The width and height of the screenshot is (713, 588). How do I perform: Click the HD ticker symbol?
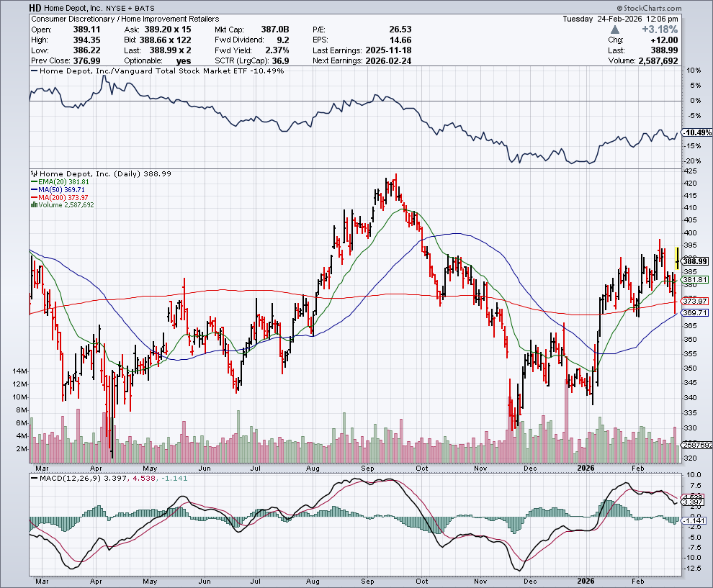(36, 7)
